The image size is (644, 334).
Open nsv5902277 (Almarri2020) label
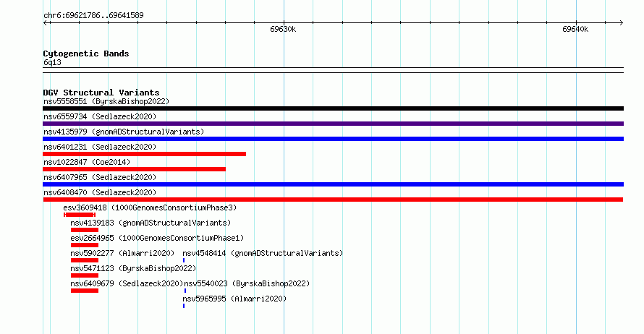pyautogui.click(x=122, y=253)
